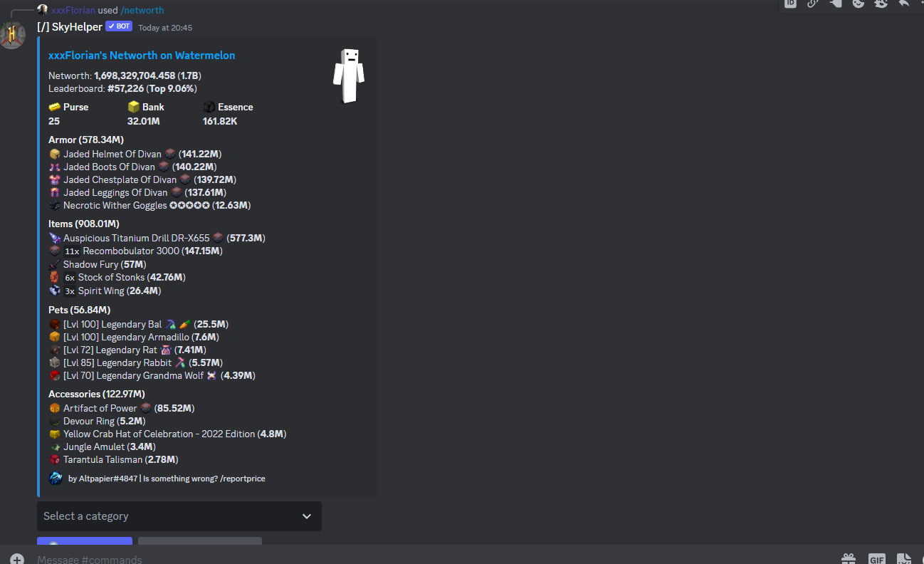Click the Bank gold block emoji
This screenshot has height=564, width=924.
[x=134, y=107]
